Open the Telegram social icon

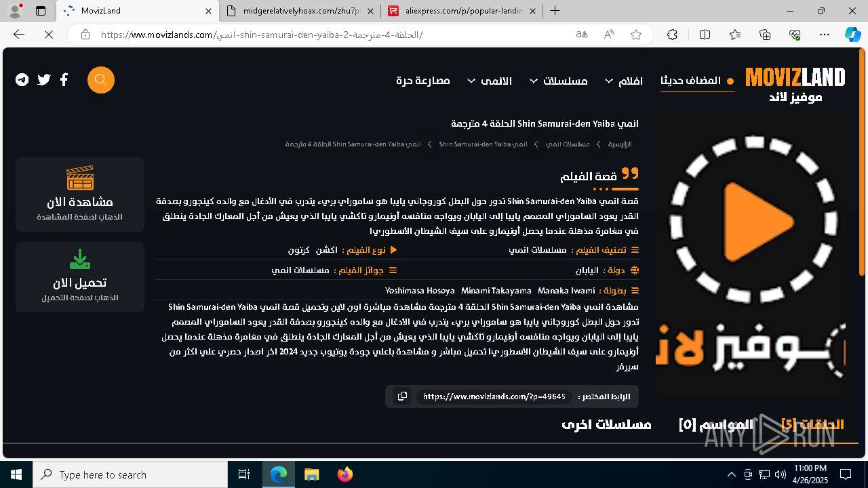click(x=22, y=80)
